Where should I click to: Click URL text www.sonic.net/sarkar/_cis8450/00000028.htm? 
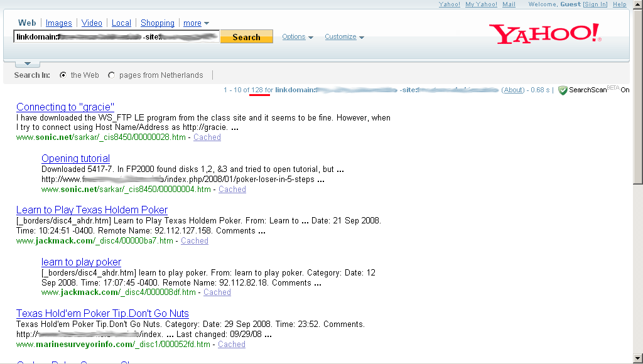coord(101,137)
